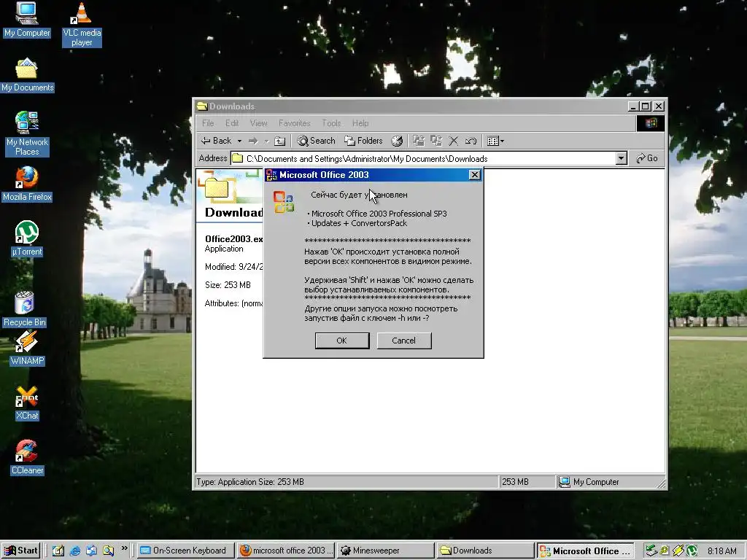Open the Tools menu
Viewport: 747px width, 560px height.
331,123
